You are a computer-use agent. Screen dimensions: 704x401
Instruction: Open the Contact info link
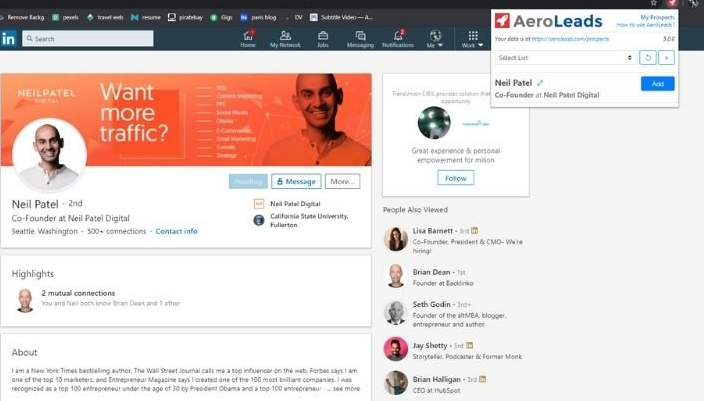coord(176,231)
